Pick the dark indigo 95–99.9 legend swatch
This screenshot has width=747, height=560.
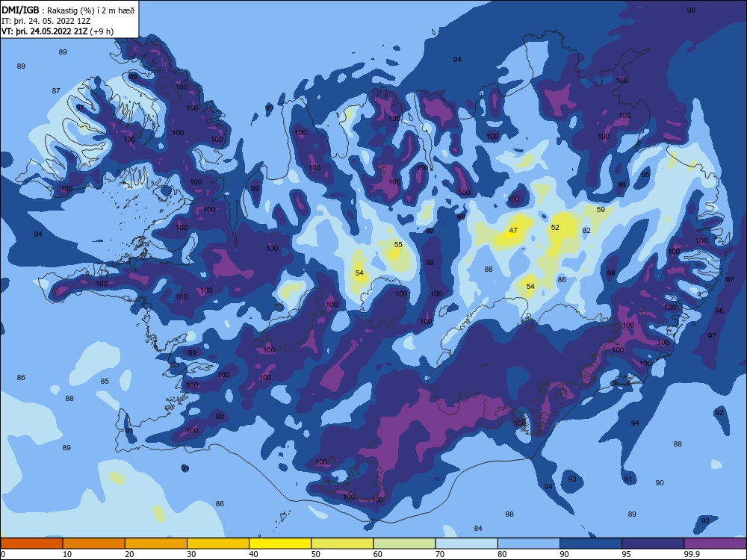click(x=653, y=544)
